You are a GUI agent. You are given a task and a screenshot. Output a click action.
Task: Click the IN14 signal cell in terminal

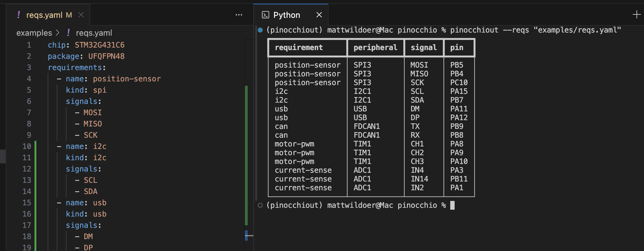coord(420,179)
